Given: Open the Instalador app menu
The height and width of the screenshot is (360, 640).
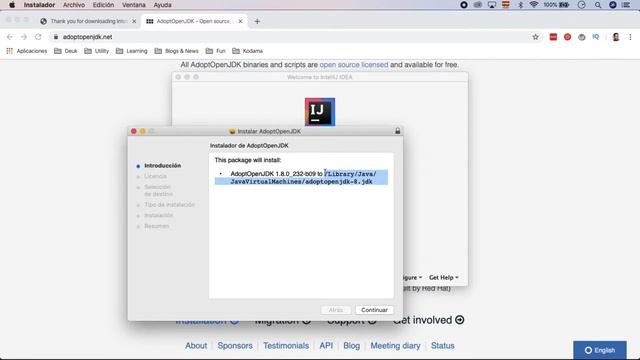Looking at the screenshot, I should (39, 5).
